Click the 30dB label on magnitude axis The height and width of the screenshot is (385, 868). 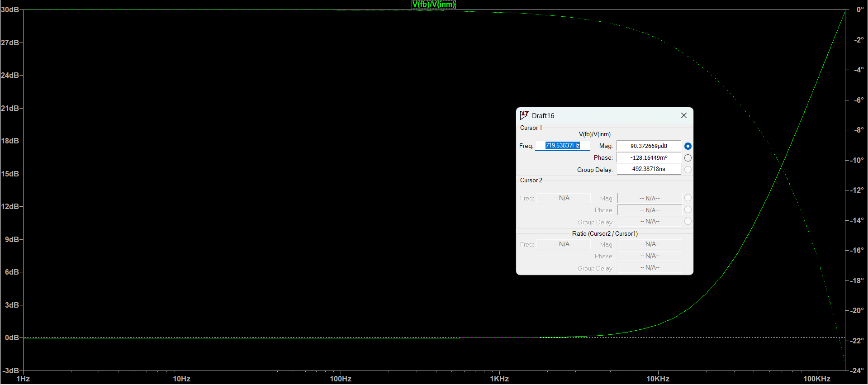pos(10,10)
